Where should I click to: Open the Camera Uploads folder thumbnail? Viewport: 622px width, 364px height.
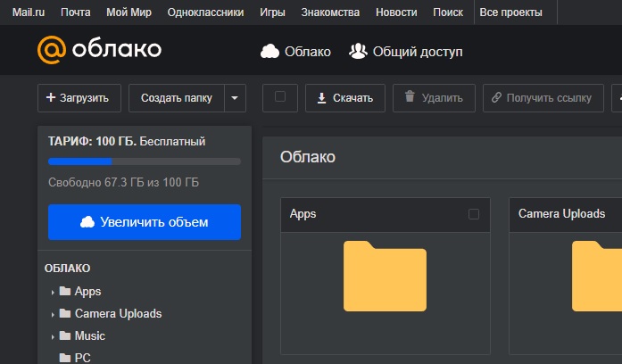coord(597,276)
